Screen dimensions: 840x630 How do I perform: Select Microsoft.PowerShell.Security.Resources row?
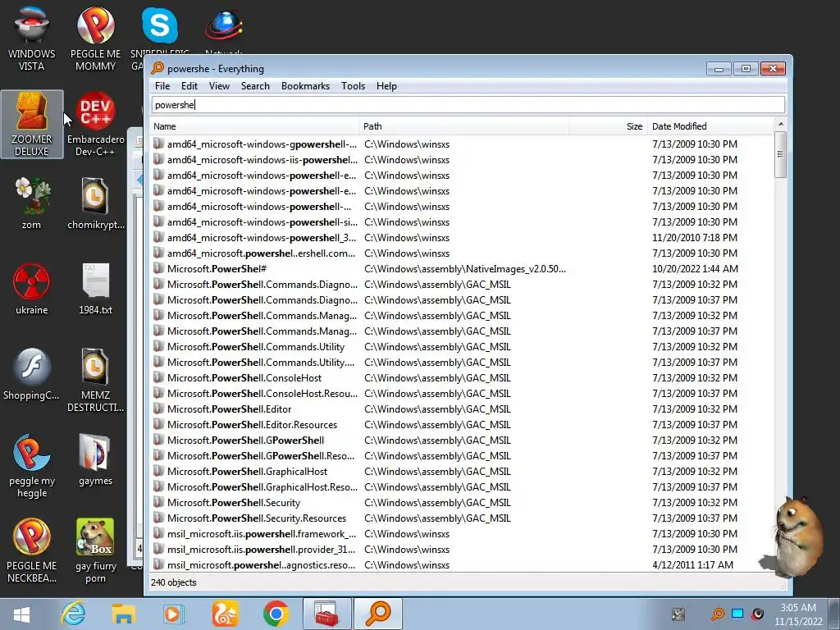(x=463, y=518)
